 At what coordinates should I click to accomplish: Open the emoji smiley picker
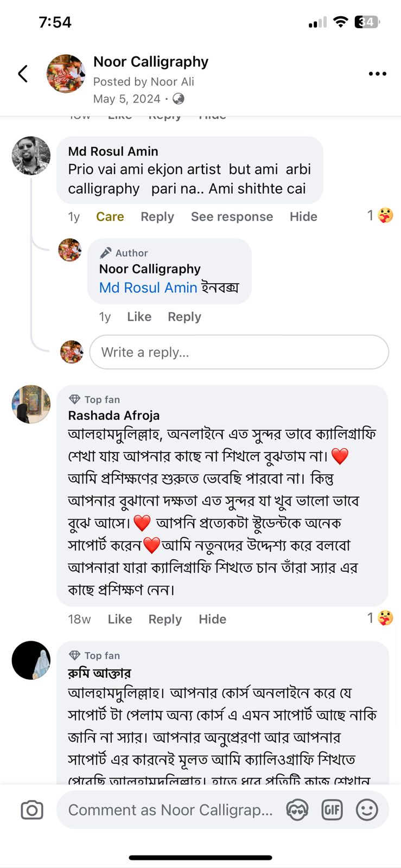click(367, 810)
